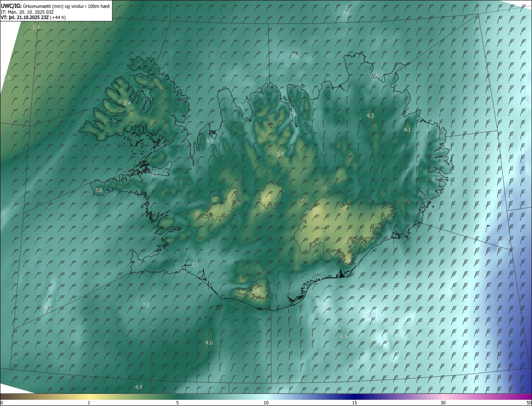532x406 pixels.
Task: Click the colorbar tick label '15'
Action: (x=355, y=403)
